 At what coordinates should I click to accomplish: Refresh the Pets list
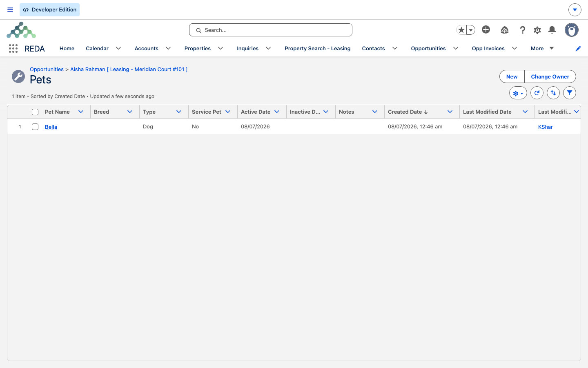537,93
